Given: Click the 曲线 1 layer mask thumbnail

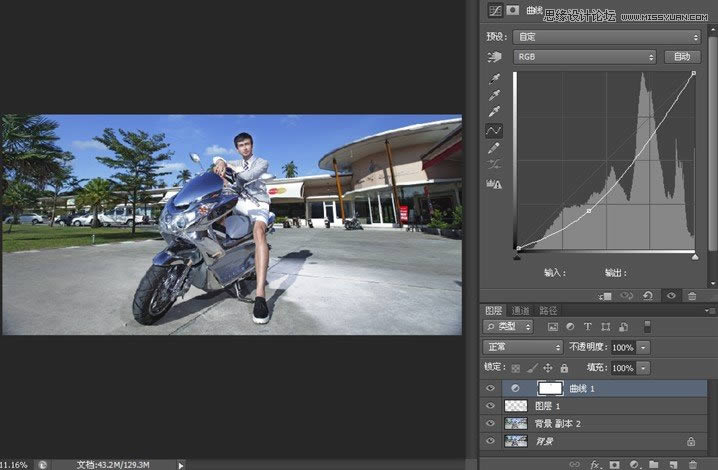Looking at the screenshot, I should 550,388.
